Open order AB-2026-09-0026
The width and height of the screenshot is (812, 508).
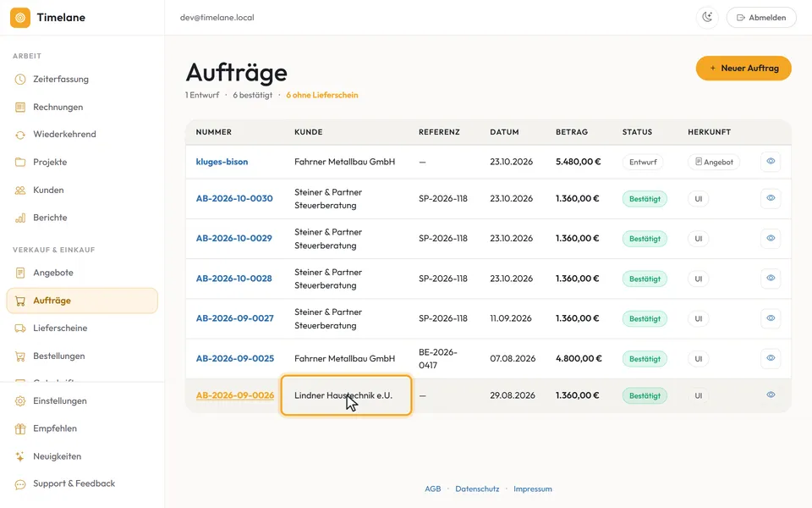(235, 395)
